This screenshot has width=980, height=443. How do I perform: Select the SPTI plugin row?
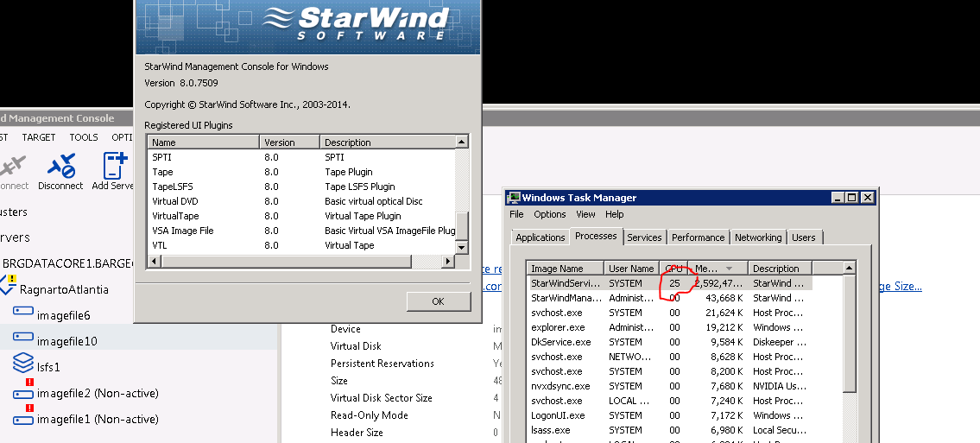302,157
